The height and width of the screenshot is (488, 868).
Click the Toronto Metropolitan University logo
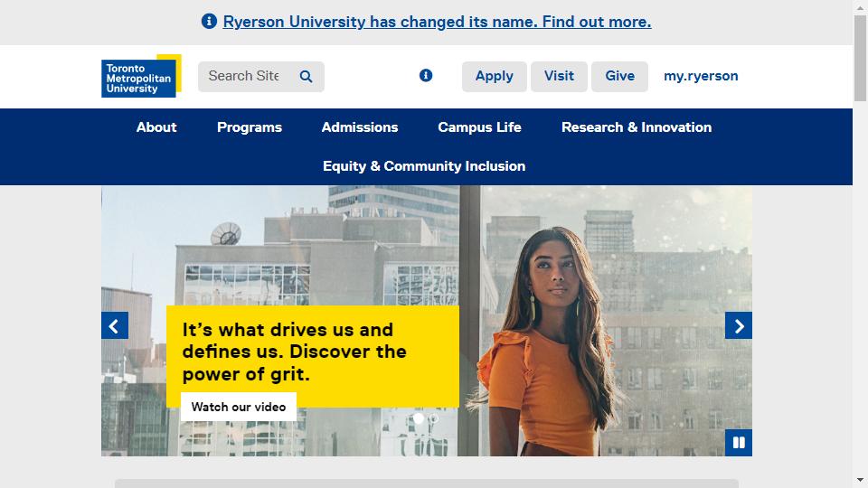pyautogui.click(x=141, y=76)
